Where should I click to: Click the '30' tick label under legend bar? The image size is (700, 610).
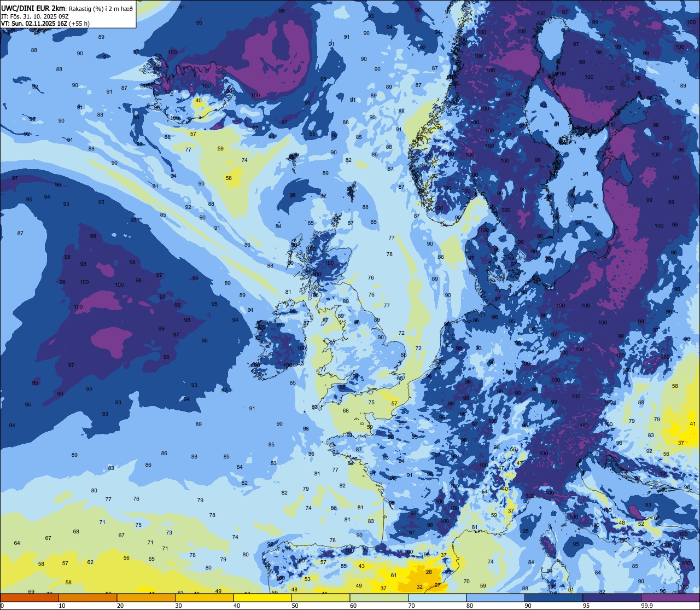pos(178,606)
